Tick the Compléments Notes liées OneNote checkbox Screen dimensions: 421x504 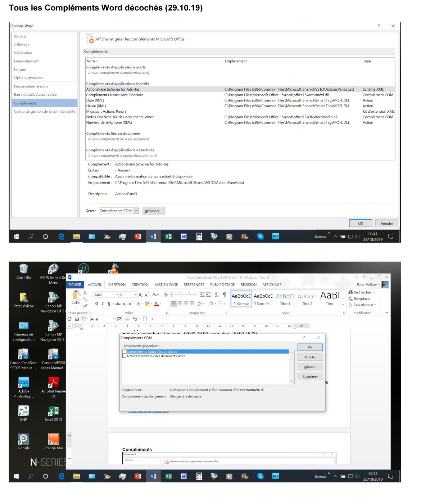pyautogui.click(x=124, y=352)
